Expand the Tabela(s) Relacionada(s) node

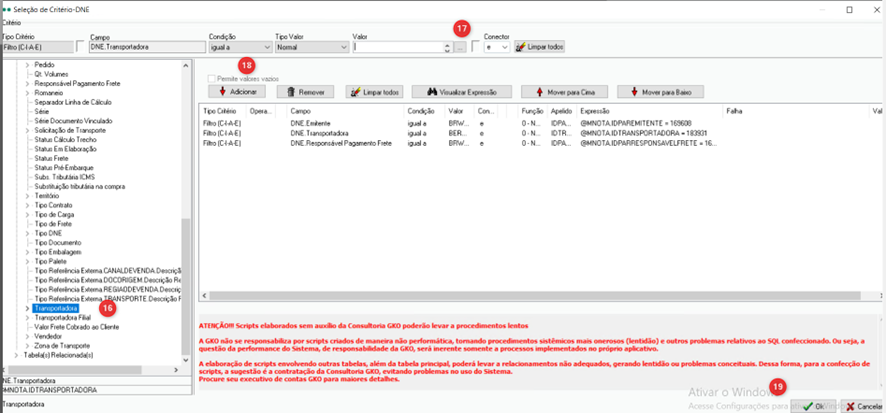click(16, 355)
